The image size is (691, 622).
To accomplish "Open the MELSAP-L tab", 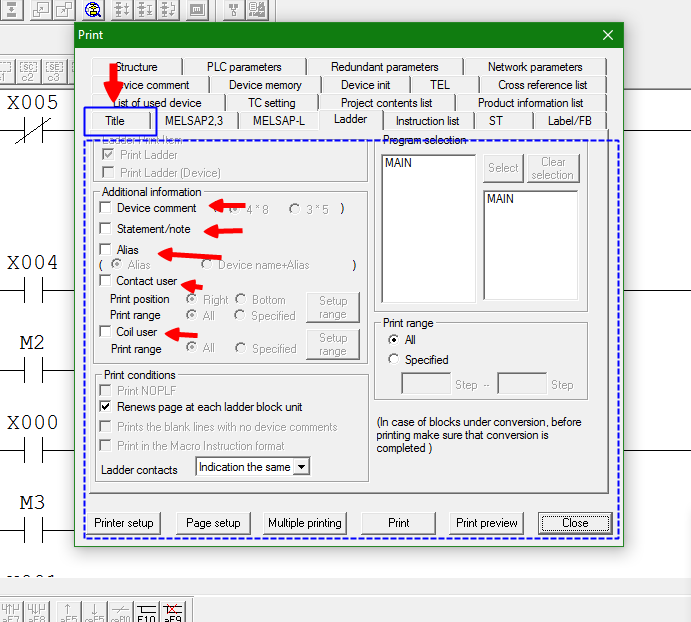I will point(279,121).
